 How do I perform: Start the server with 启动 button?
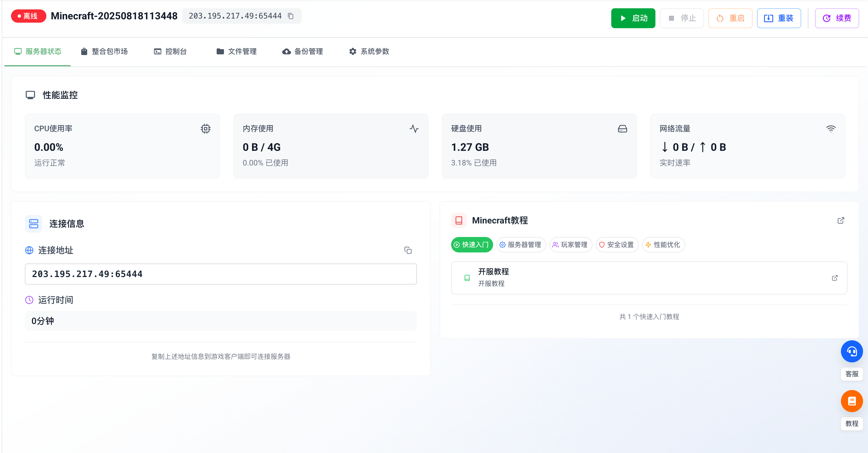tap(633, 18)
